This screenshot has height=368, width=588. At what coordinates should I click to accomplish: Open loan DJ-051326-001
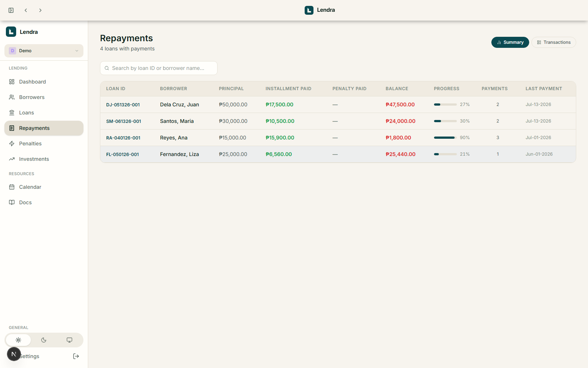click(123, 105)
